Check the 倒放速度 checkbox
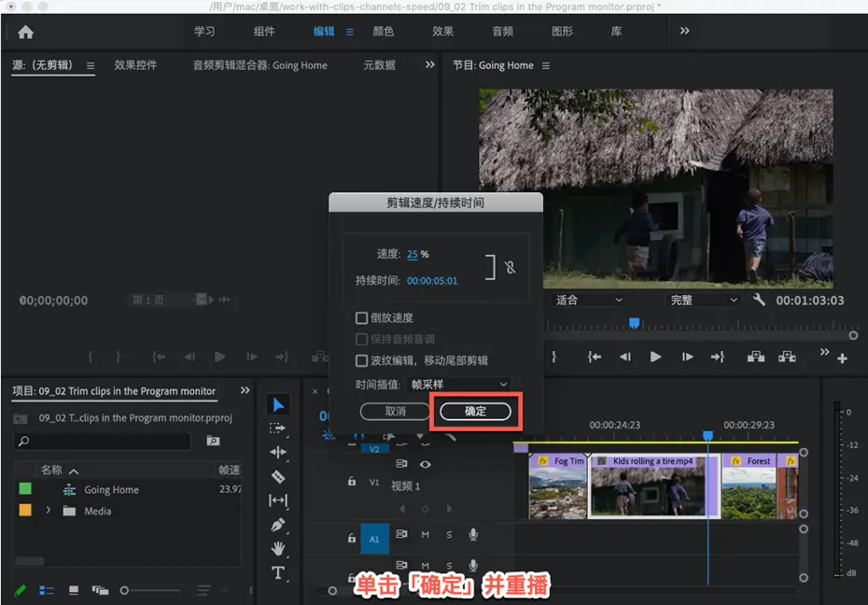This screenshot has height=605, width=868. [x=361, y=317]
